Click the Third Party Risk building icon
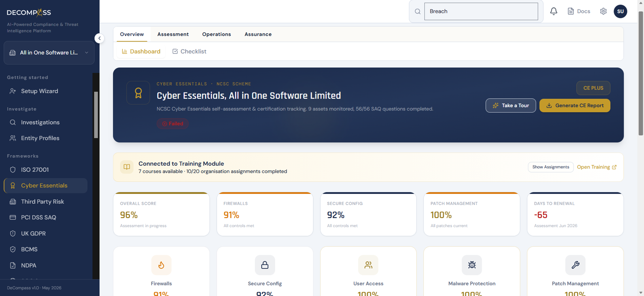The height and width of the screenshot is (296, 644). click(x=13, y=202)
